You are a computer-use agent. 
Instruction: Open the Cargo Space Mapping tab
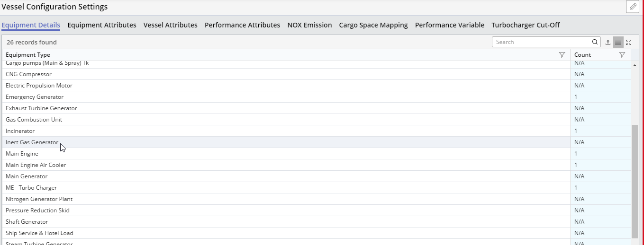coord(373,25)
